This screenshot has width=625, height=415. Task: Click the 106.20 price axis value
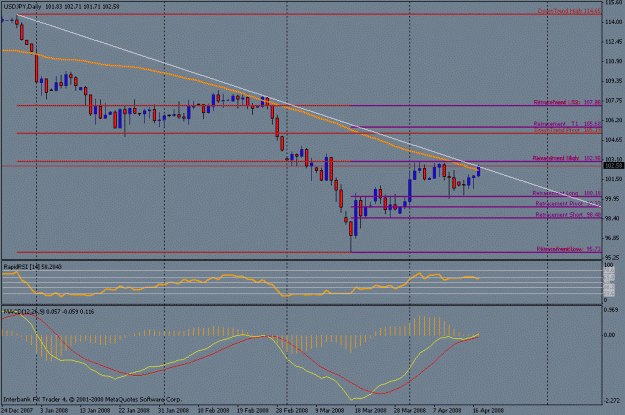pyautogui.click(x=613, y=120)
